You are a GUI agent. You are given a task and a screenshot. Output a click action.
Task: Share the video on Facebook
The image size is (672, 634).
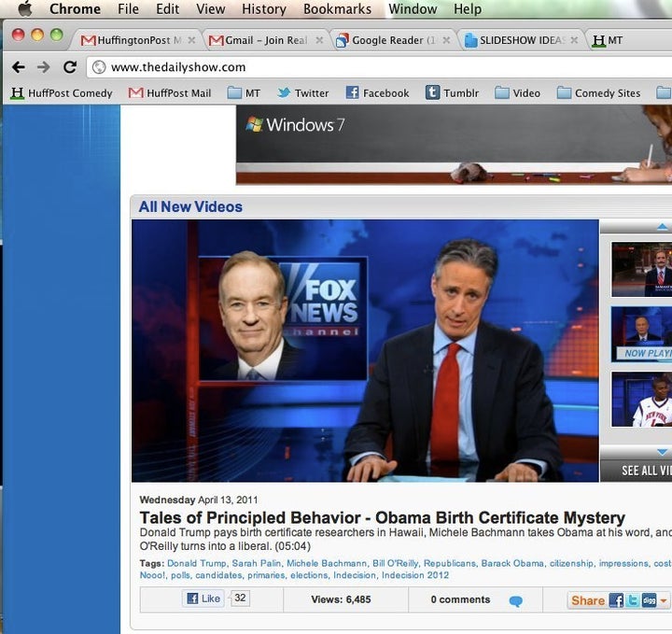[616, 600]
